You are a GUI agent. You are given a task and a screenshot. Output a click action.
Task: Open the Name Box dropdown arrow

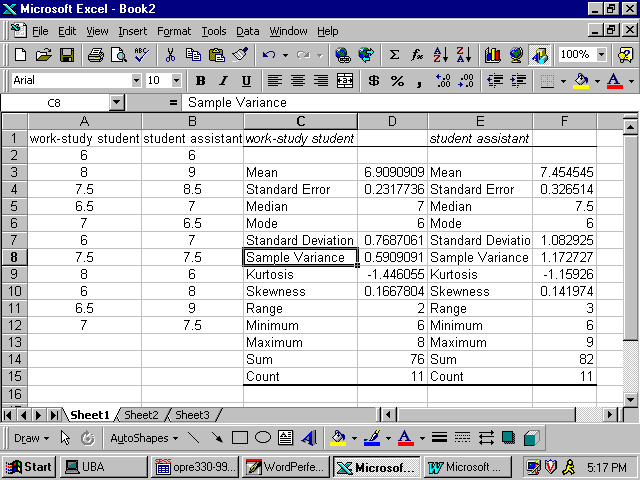pos(116,102)
